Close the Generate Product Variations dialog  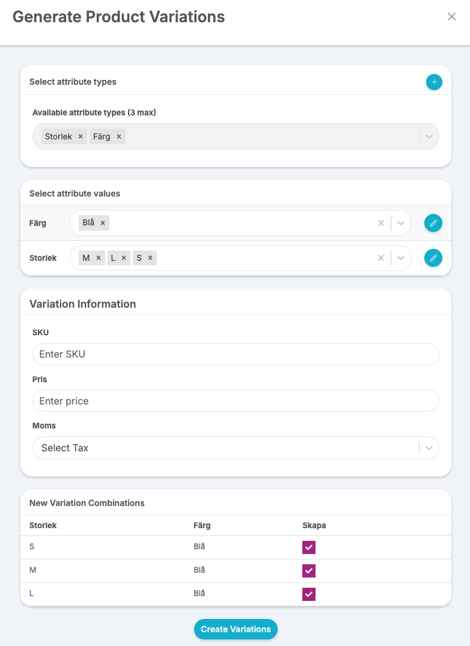coord(451,16)
